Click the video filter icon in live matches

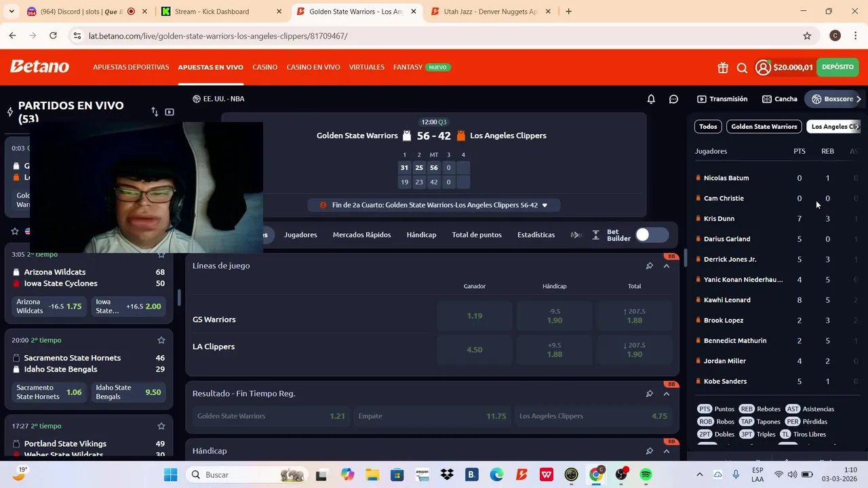point(170,112)
